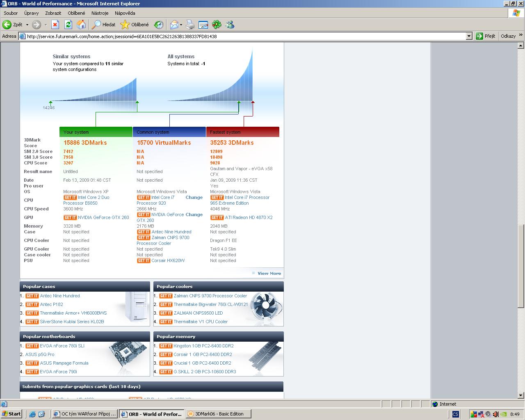Screen dimensions: 525x420
Task: Open the Oblíbené favorites star button
Action: point(135,25)
